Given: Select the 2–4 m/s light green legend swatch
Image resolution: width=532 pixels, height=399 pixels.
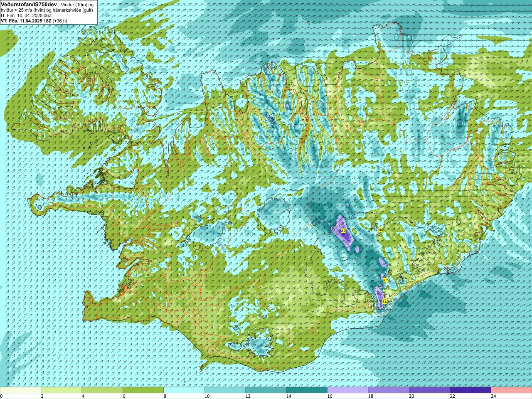Looking at the screenshot, I should click(62, 390).
